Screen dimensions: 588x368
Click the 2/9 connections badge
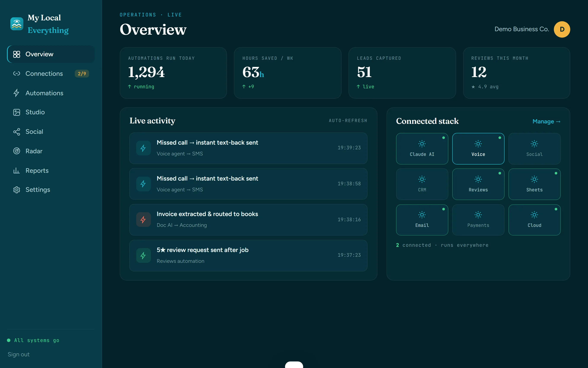pyautogui.click(x=82, y=74)
